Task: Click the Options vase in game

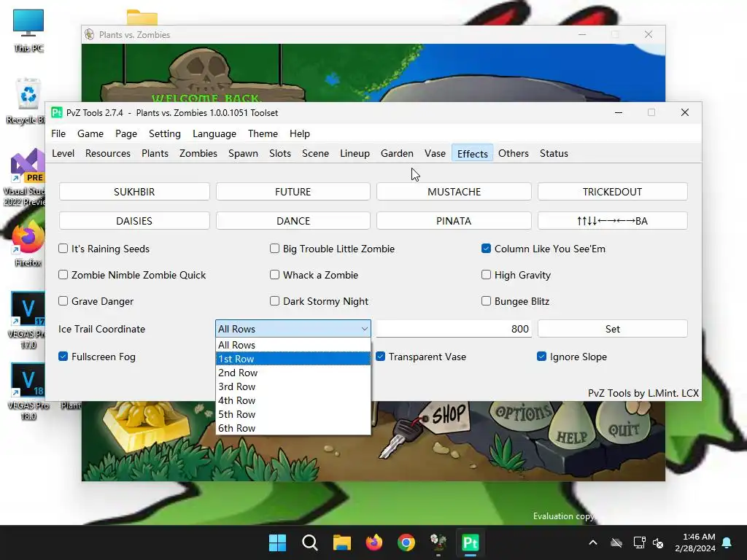Action: click(523, 415)
